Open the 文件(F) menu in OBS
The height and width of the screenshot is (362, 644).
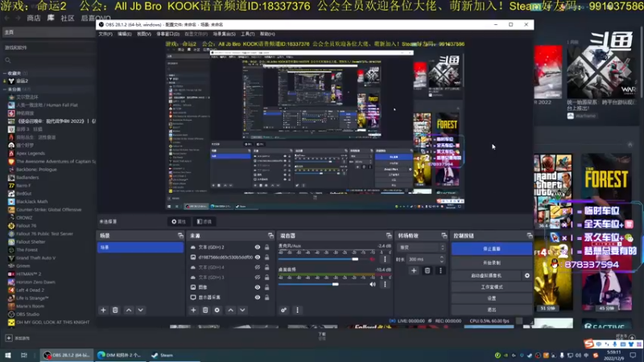(105, 34)
